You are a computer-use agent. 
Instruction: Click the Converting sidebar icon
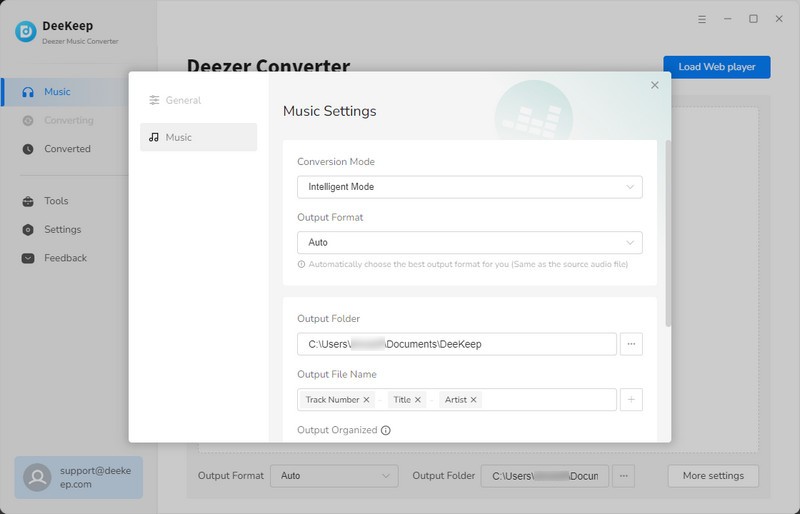(28, 120)
